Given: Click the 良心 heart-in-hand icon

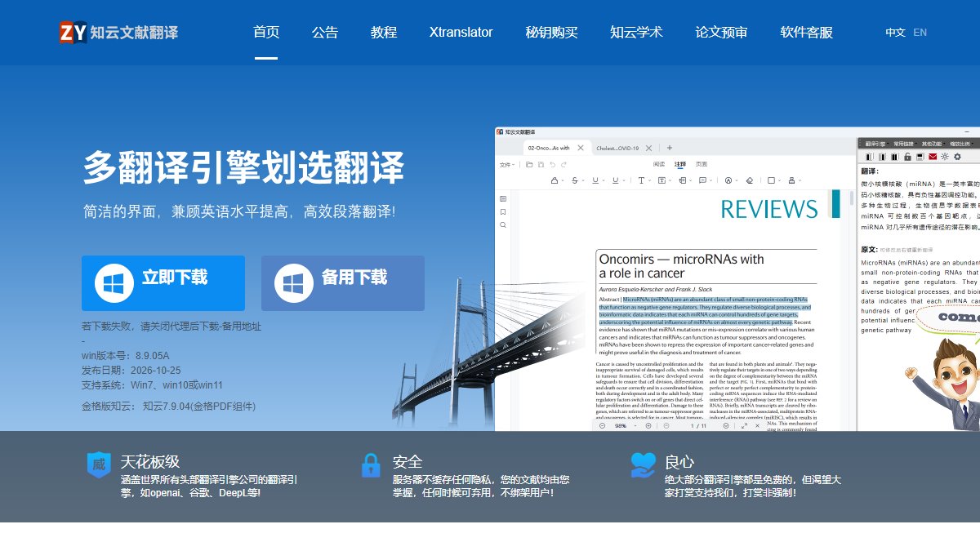Looking at the screenshot, I should 644,465.
